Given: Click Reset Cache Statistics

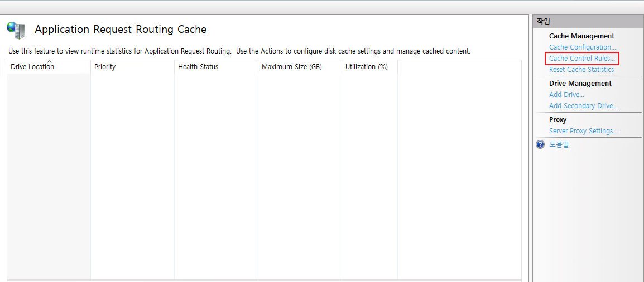Looking at the screenshot, I should 581,70.
